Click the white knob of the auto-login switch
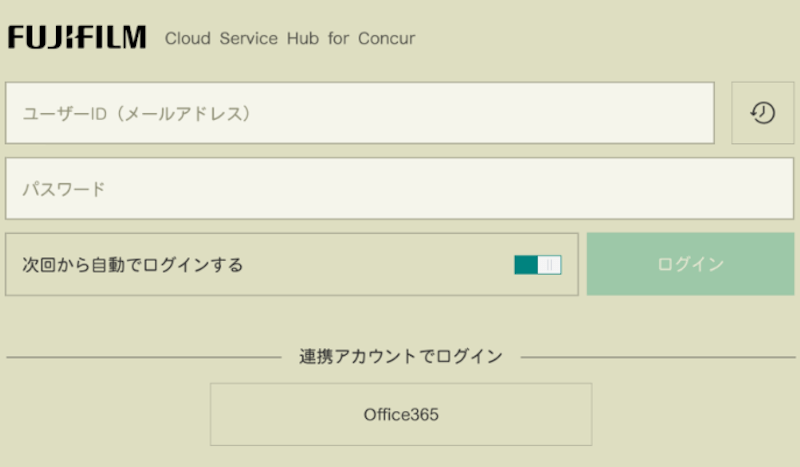Screen dimensions: 800x467 point(549,265)
